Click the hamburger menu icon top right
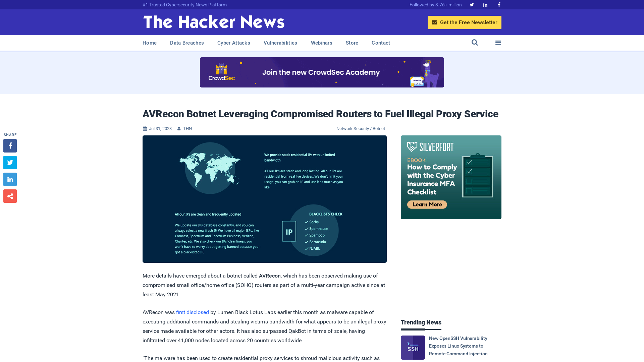Screen dimensions: 644x362 click(x=498, y=43)
